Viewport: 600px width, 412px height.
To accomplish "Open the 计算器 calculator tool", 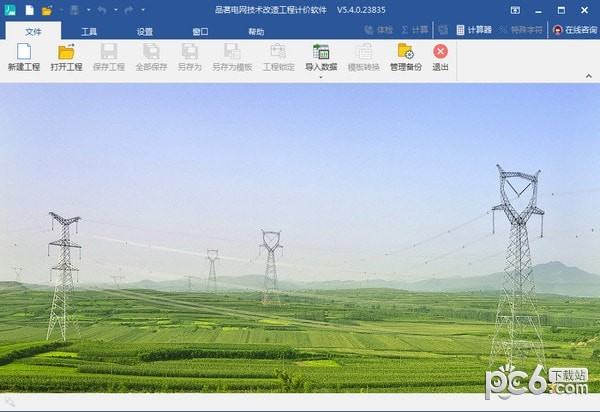I will tap(474, 30).
